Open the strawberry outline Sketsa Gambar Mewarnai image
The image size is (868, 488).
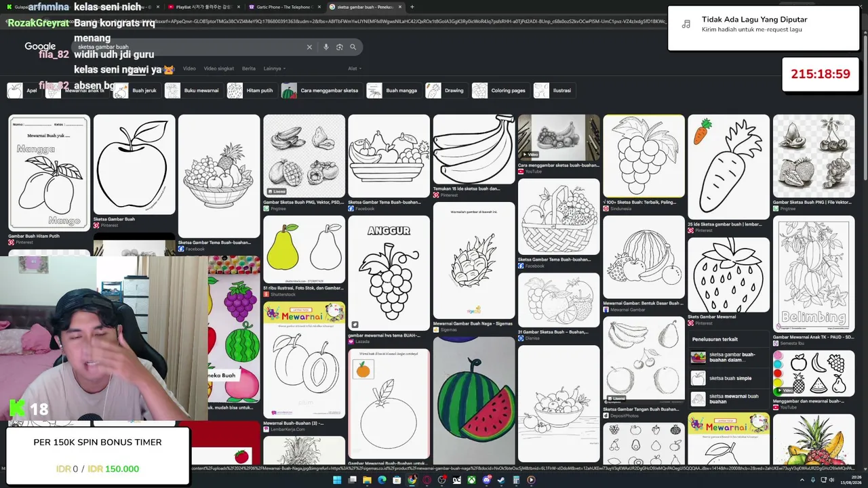pyautogui.click(x=729, y=274)
